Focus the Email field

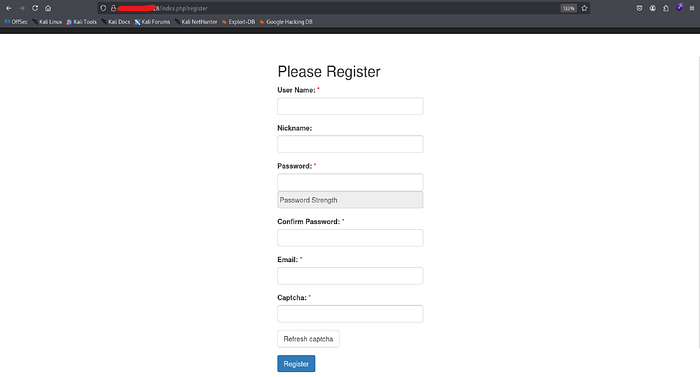tap(350, 276)
